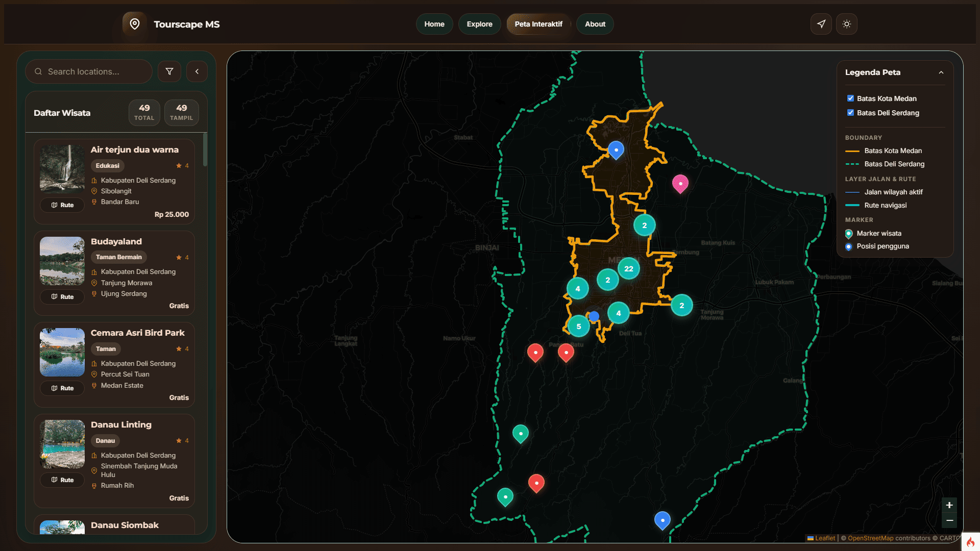Click the blue user position dot

click(x=594, y=316)
